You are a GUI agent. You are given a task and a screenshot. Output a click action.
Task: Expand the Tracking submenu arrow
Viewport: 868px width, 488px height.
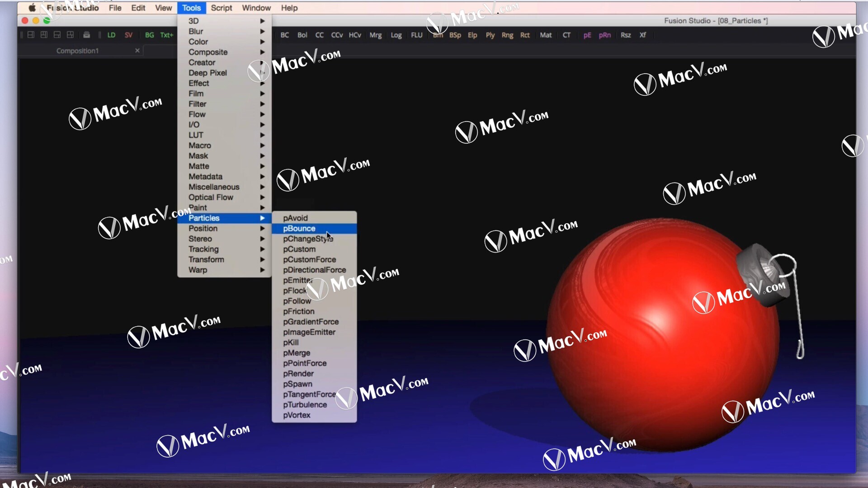point(262,249)
